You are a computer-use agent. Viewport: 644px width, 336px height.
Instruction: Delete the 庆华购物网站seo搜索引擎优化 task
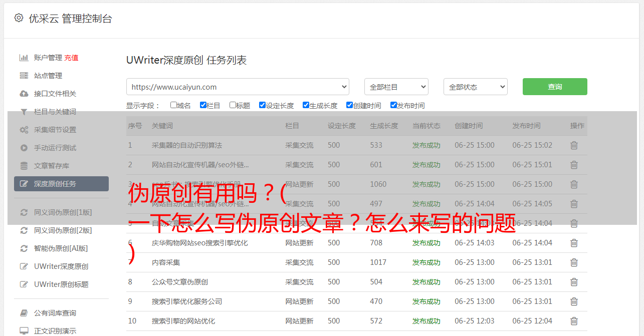point(574,243)
